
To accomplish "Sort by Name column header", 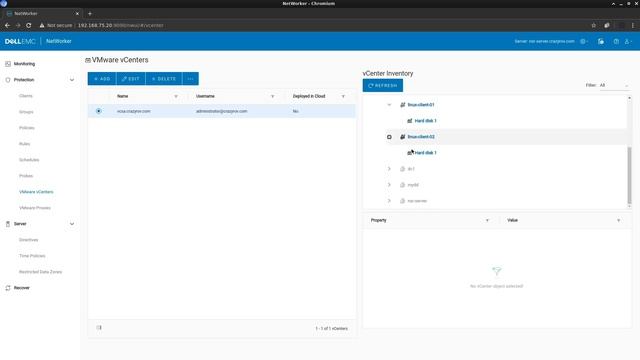I will [122, 96].
